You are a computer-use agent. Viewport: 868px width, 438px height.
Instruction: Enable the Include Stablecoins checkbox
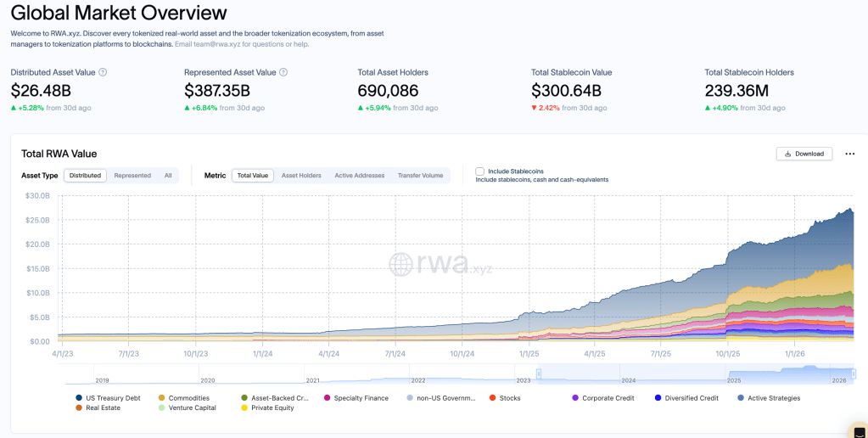[480, 171]
